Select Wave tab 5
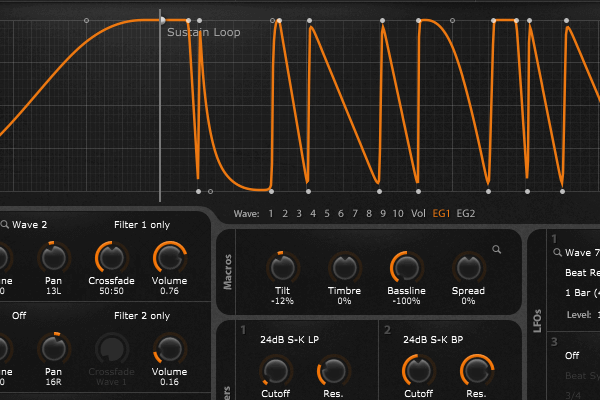This screenshot has width=600, height=400. 327,214
